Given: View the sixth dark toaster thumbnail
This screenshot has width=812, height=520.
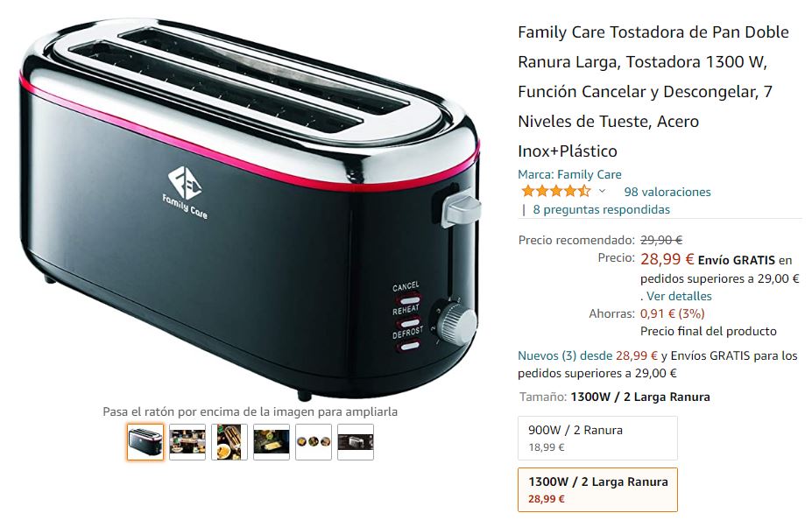Looking at the screenshot, I should (356, 442).
